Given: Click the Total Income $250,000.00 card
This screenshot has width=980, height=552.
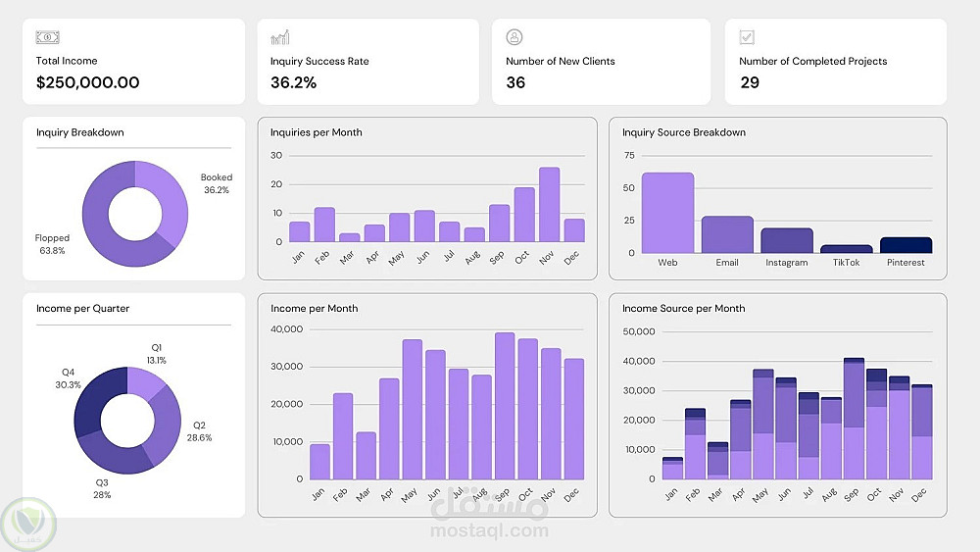Looking at the screenshot, I should (x=133, y=61).
